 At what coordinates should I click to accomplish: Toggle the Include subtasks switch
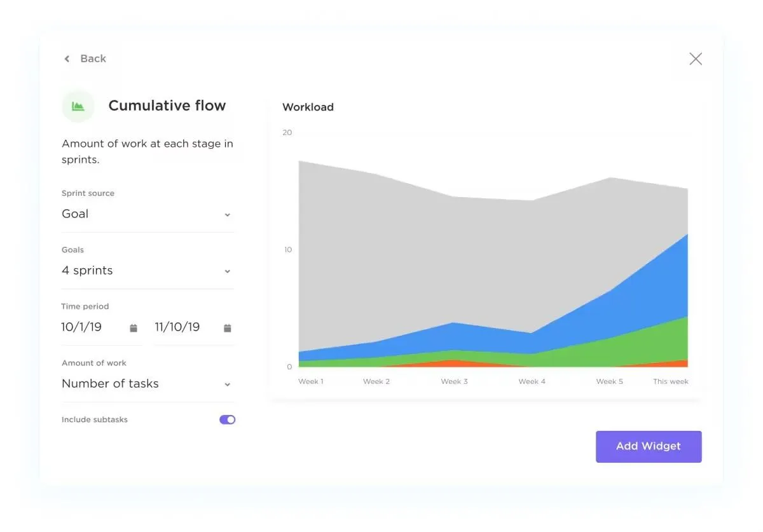pyautogui.click(x=228, y=419)
